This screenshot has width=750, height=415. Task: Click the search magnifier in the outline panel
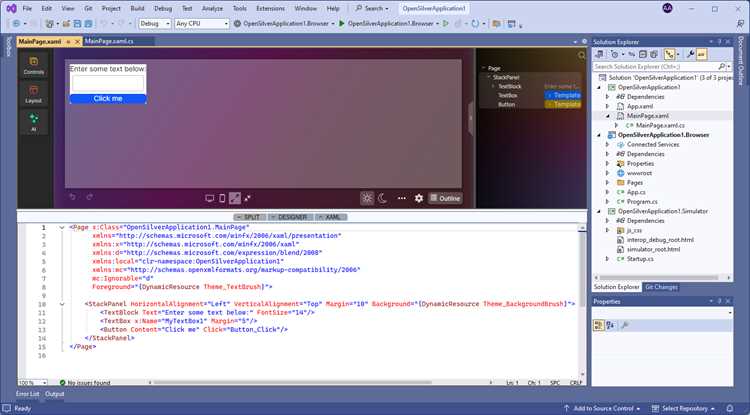click(x=582, y=55)
